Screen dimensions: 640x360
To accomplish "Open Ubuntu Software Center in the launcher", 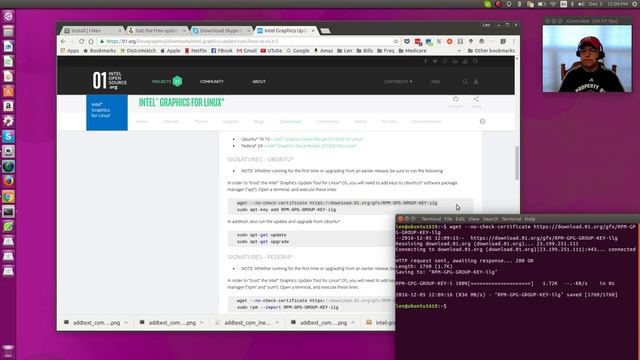I will coord(8,91).
